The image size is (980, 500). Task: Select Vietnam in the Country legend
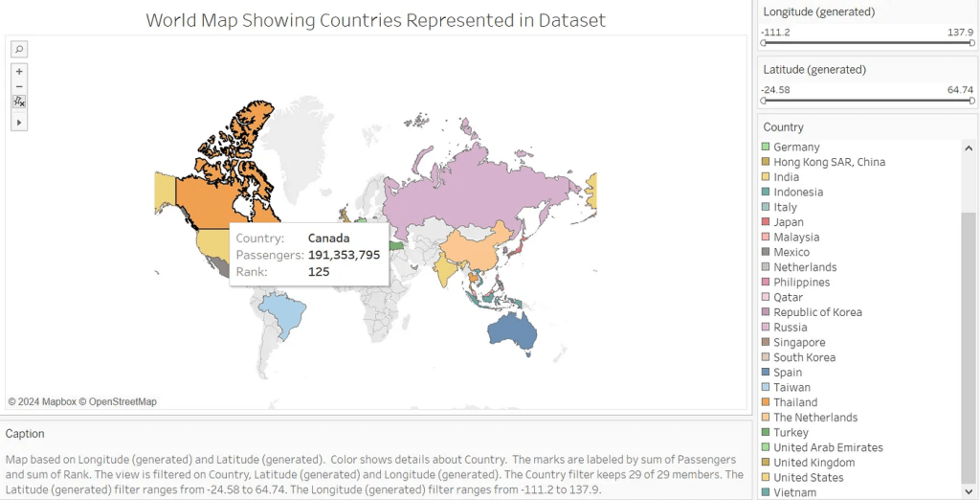tap(794, 492)
